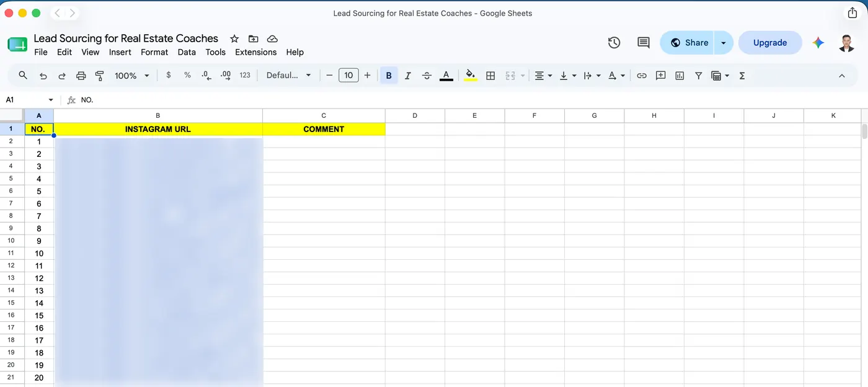Open the Insert menu
Image resolution: width=868 pixels, height=387 pixels.
point(120,52)
